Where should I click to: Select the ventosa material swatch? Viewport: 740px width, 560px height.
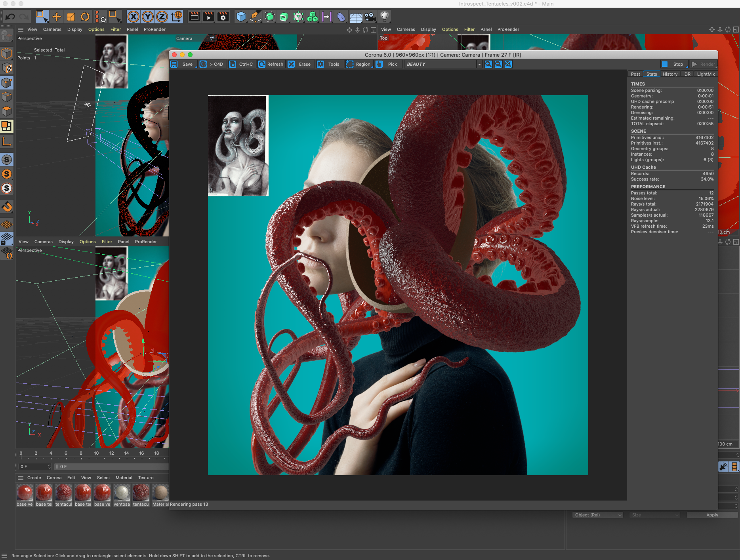[x=122, y=495]
